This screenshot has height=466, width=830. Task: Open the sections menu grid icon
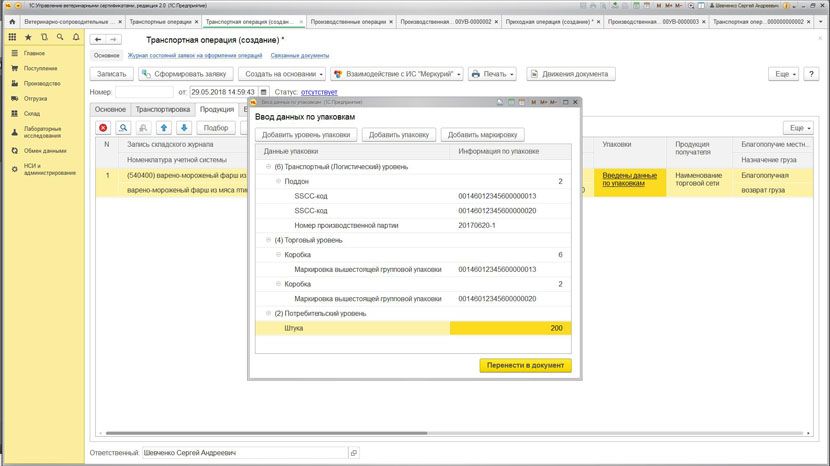click(x=12, y=37)
